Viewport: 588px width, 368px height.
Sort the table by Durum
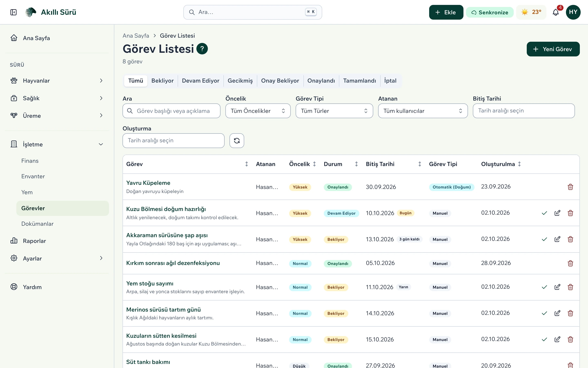coord(356,164)
